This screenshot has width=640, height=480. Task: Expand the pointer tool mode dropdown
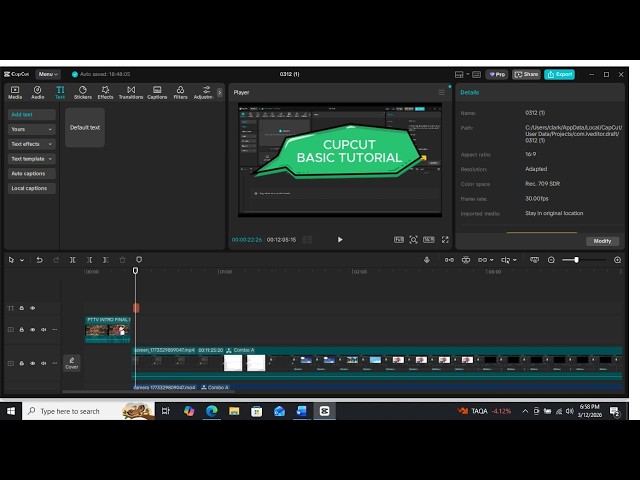[x=22, y=260]
